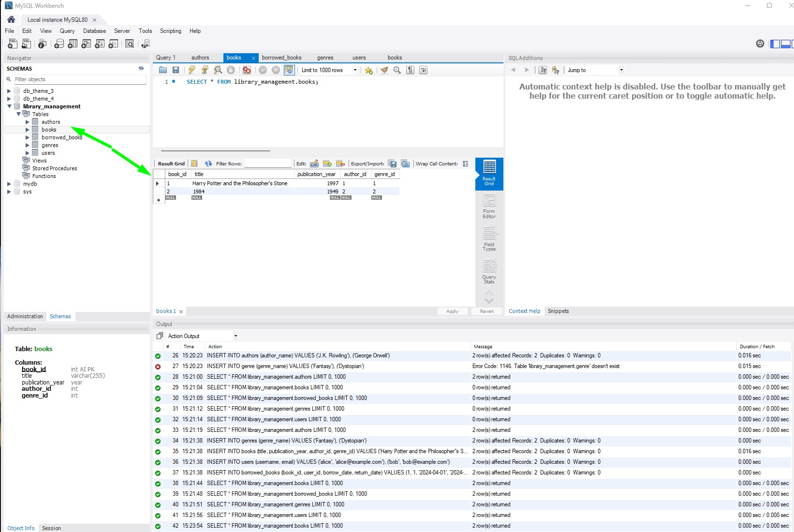794x532 pixels.
Task: Execute statement under cursor icon
Action: click(205, 70)
